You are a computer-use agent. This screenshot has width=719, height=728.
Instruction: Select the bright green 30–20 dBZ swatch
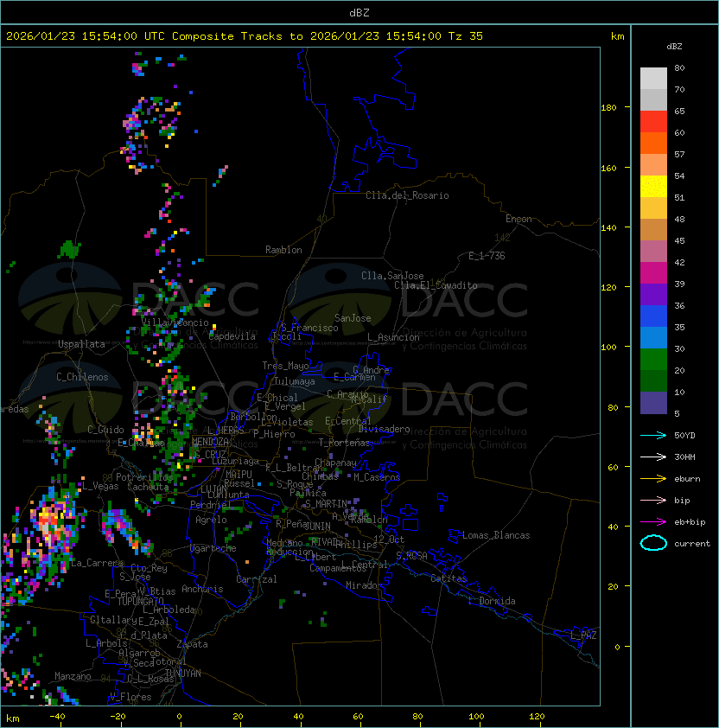[653, 360]
